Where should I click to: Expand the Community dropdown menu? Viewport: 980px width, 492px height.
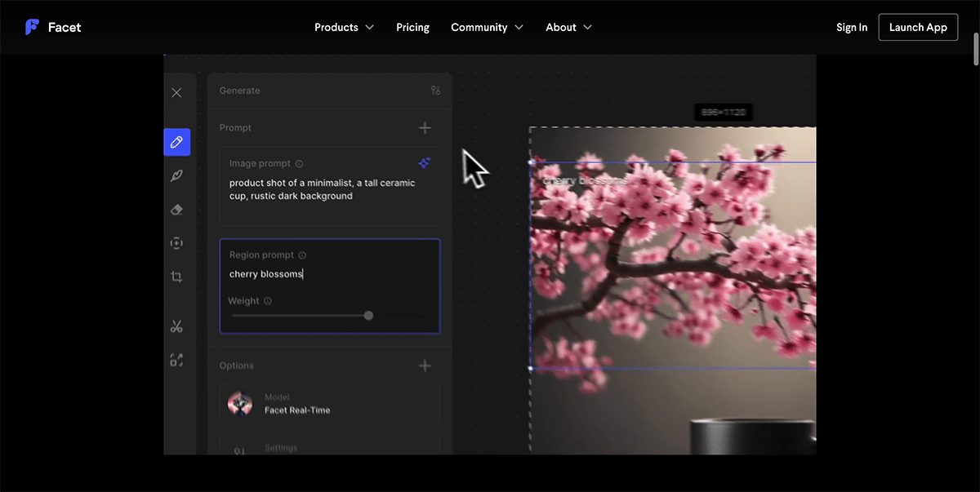point(487,27)
